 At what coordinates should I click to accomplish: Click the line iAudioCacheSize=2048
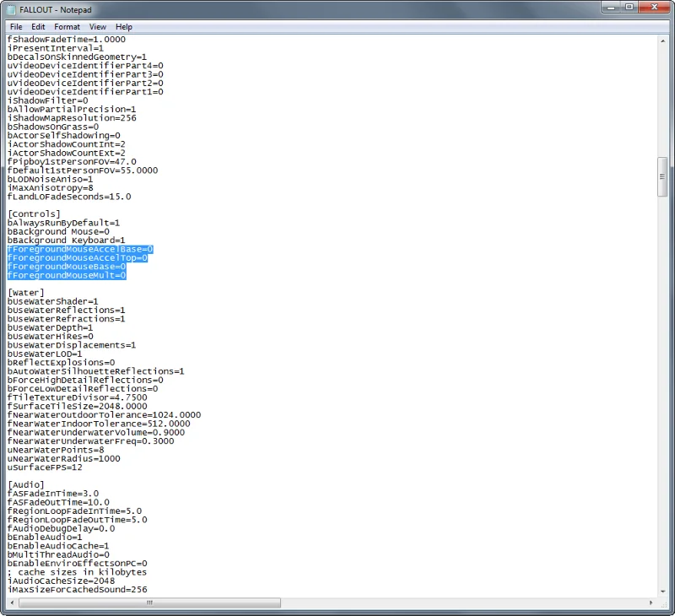click(x=61, y=581)
